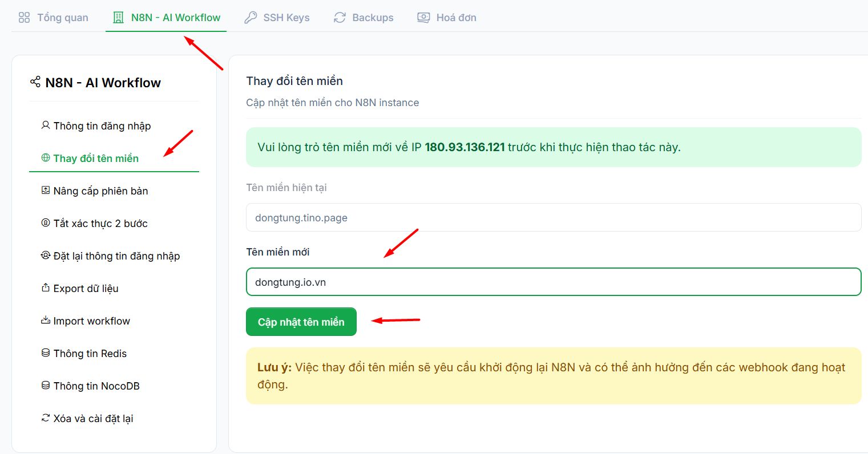Screen dimensions: 868x454
Task: Click the reload icon for Xóa và cài đặt lại
Action: click(x=46, y=418)
